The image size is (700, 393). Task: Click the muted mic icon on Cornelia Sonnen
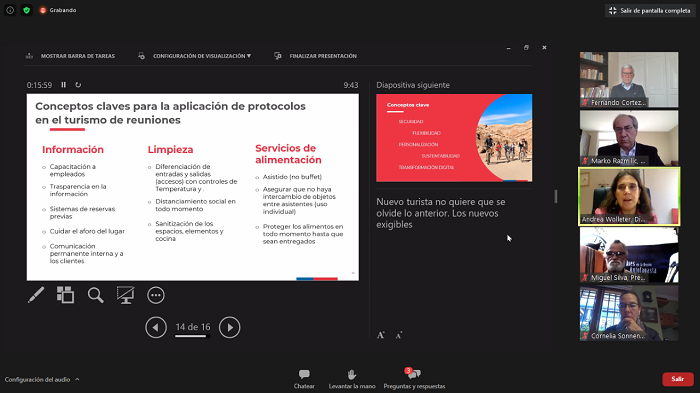(585, 336)
